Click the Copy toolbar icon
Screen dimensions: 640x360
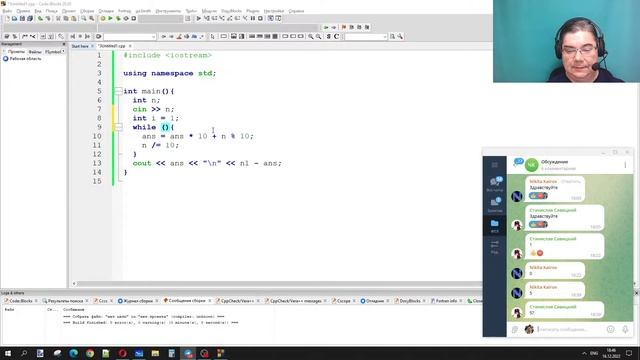pos(66,18)
